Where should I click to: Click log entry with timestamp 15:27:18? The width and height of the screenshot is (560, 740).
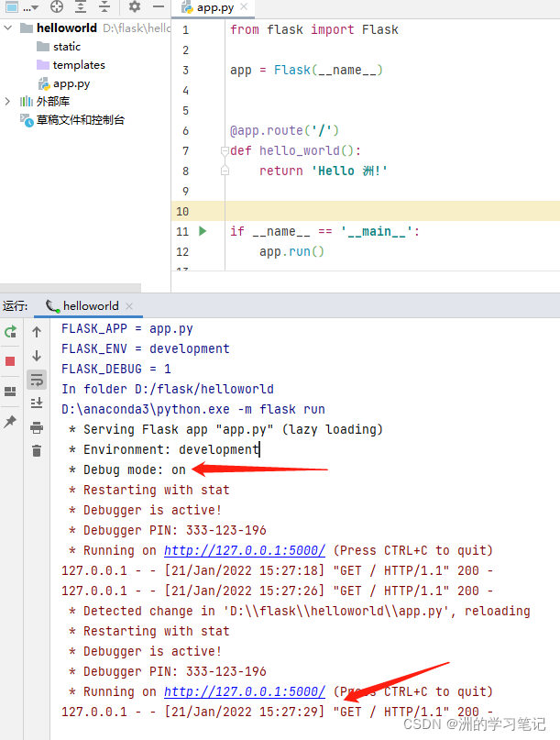point(278,570)
